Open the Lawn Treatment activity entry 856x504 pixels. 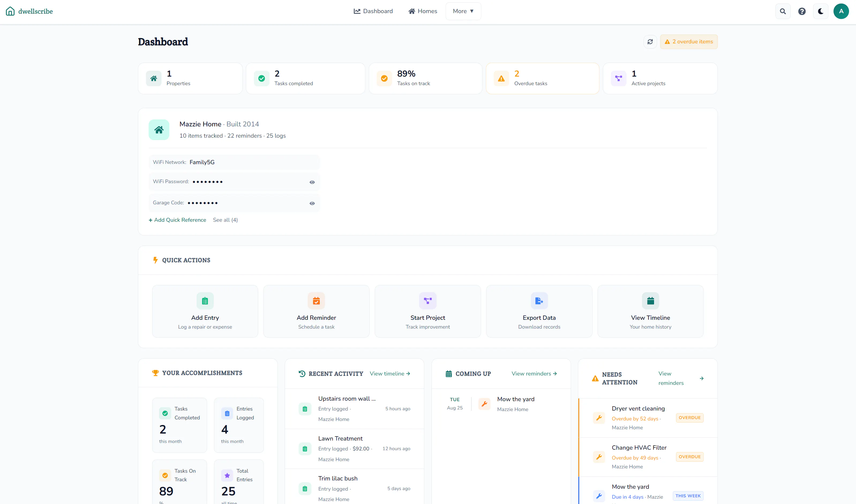354,449
